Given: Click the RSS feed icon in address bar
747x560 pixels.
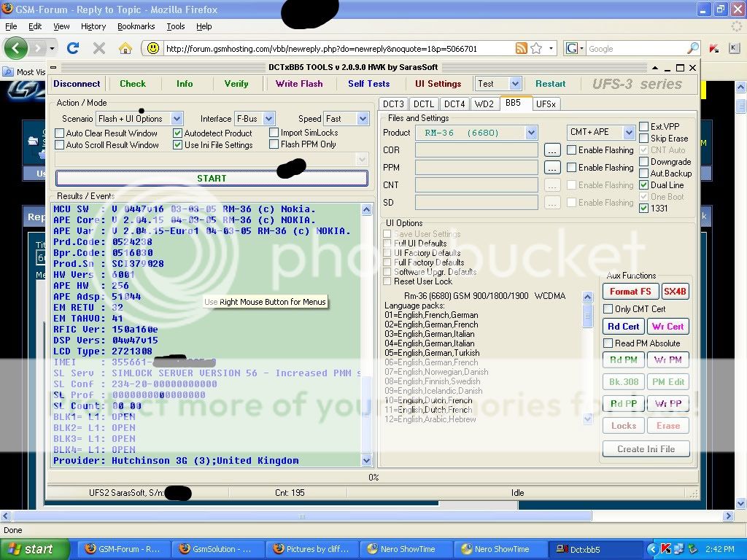Looking at the screenshot, I should tap(521, 48).
